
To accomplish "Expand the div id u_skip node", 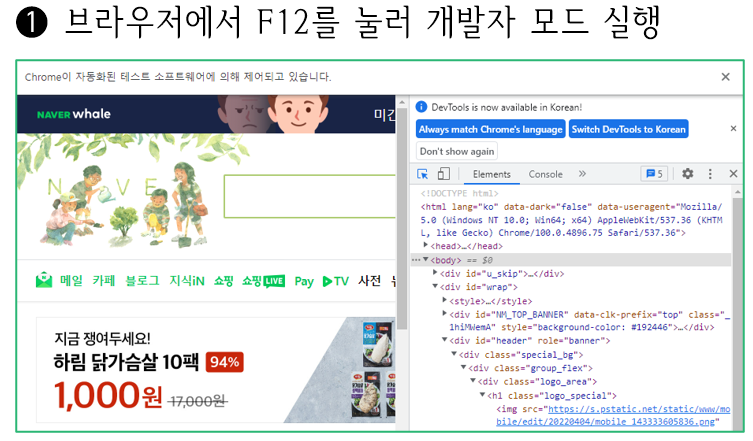I will coord(435,273).
